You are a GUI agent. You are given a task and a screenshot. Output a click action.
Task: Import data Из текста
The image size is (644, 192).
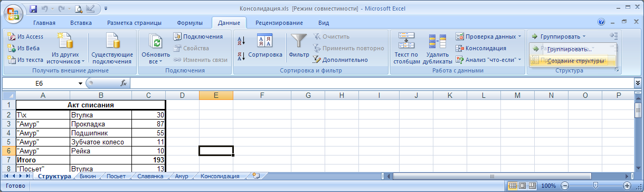click(x=26, y=60)
